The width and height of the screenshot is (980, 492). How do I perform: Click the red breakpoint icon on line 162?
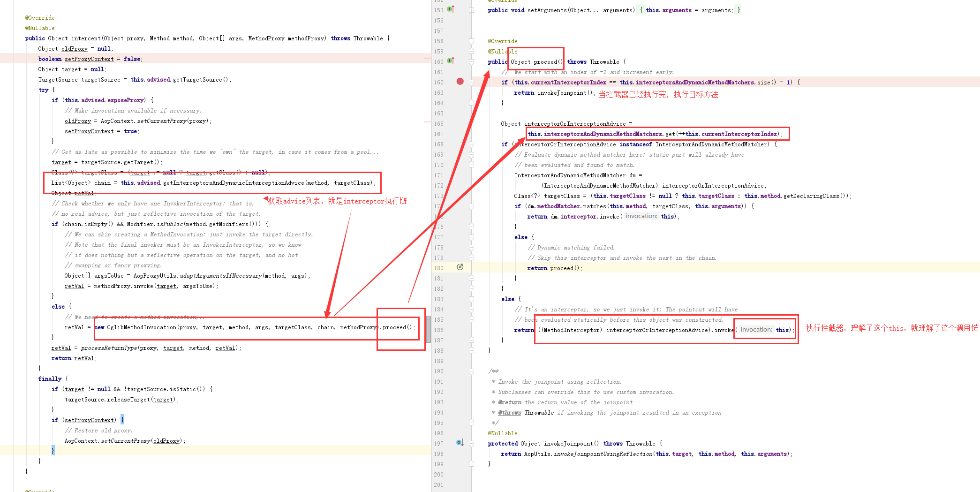(x=460, y=81)
